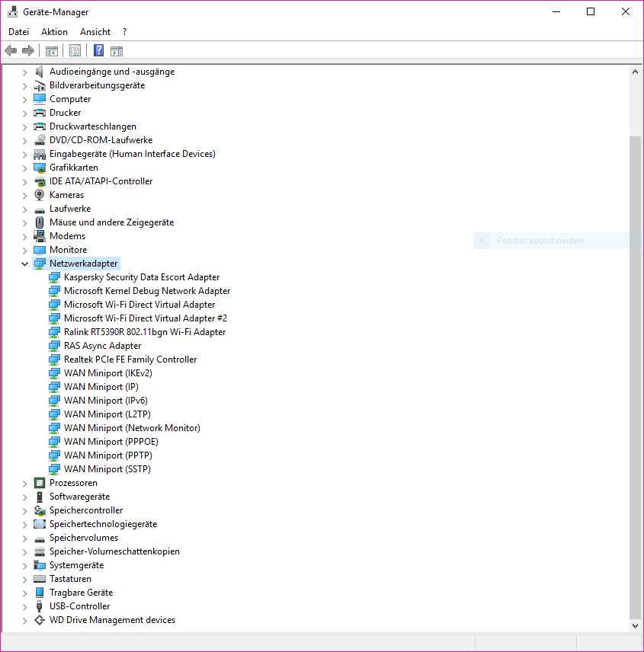Viewport: 644px width, 652px height.
Task: Click the USB-Controller plug icon
Action: (x=40, y=606)
